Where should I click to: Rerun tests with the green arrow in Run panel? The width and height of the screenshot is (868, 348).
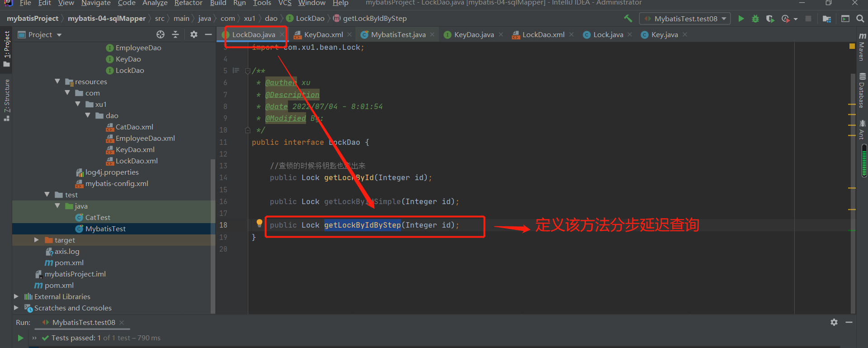click(20, 338)
